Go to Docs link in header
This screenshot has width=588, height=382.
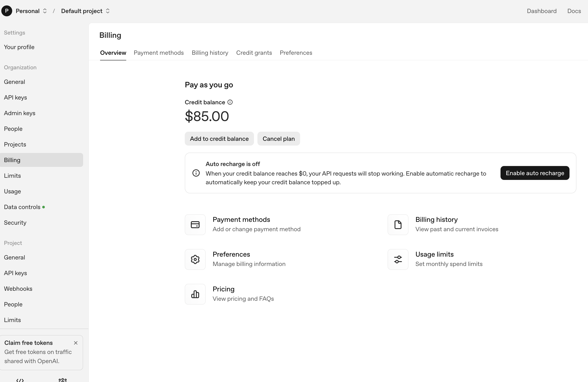click(x=574, y=11)
